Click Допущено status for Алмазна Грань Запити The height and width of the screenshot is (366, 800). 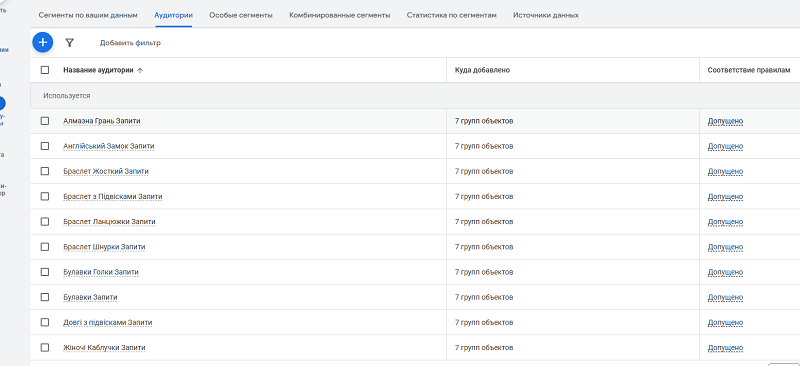click(725, 121)
